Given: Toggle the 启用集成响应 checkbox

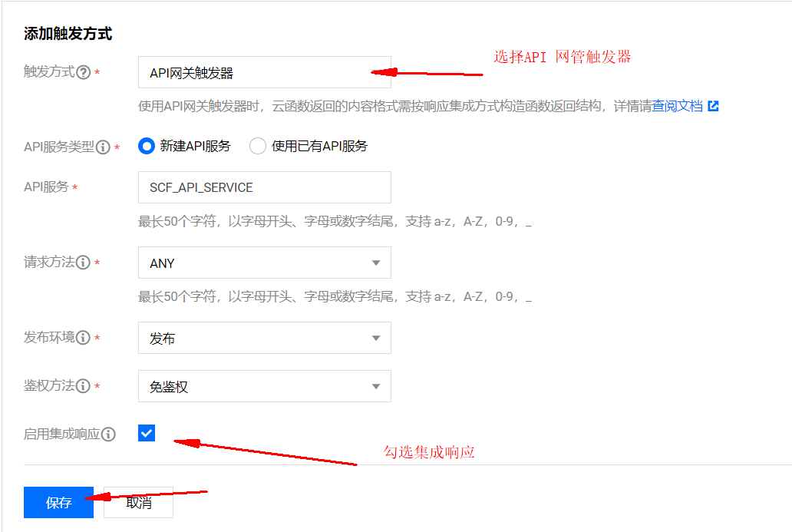Looking at the screenshot, I should coord(147,433).
